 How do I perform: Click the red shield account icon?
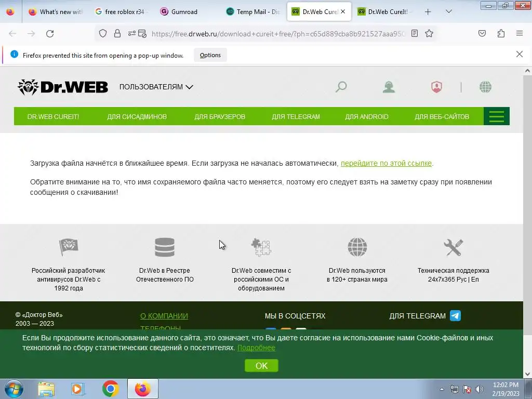(436, 87)
